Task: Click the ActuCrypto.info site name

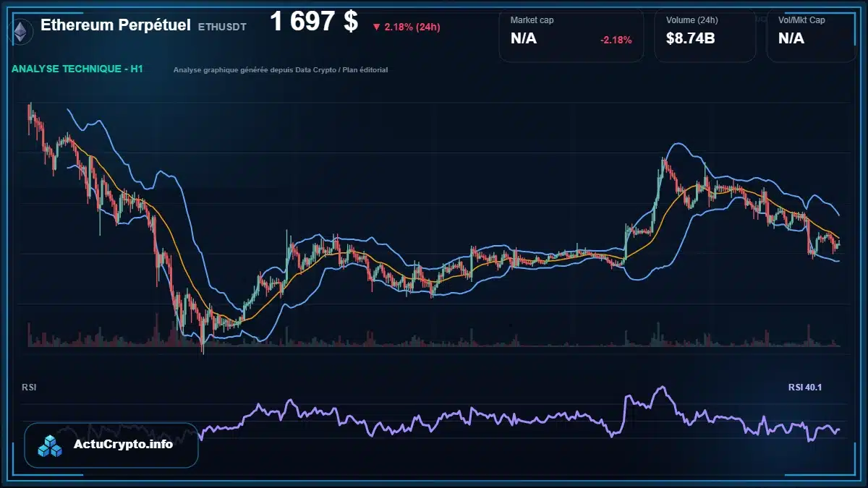Action: click(x=124, y=445)
